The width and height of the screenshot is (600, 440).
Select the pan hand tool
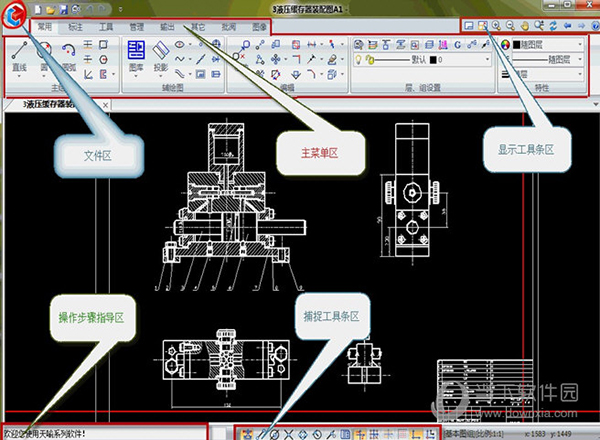tap(526, 24)
